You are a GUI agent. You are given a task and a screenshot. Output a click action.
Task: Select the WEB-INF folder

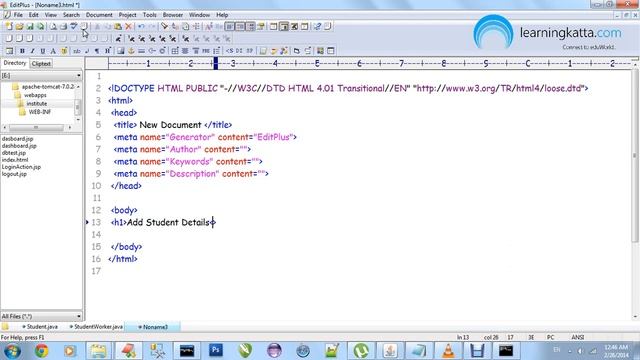pyautogui.click(x=40, y=112)
